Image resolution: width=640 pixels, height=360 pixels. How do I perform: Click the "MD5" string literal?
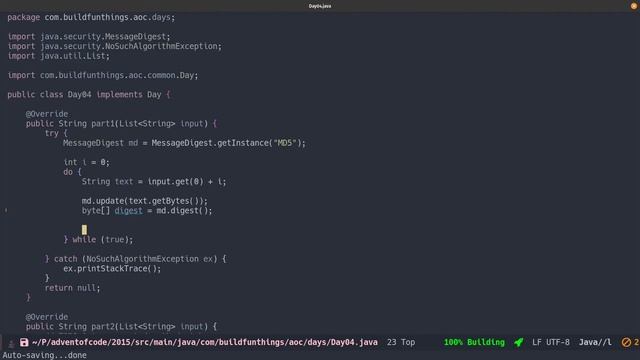tap(285, 143)
